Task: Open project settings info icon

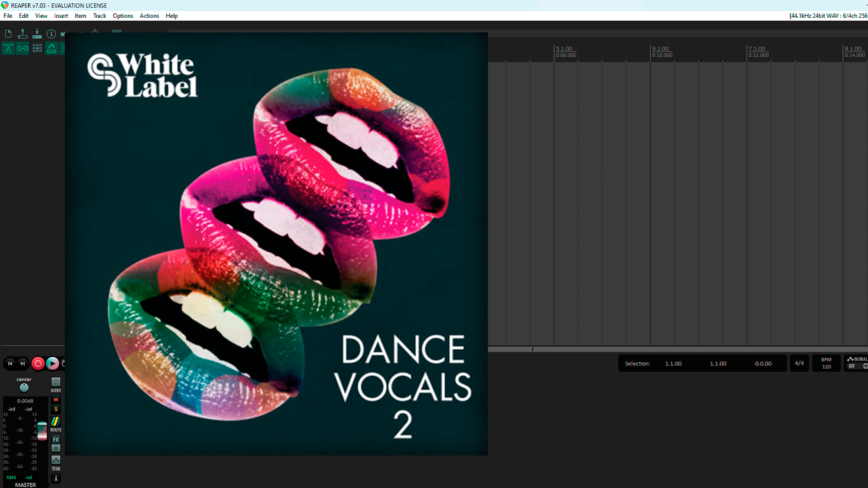Action: click(51, 34)
